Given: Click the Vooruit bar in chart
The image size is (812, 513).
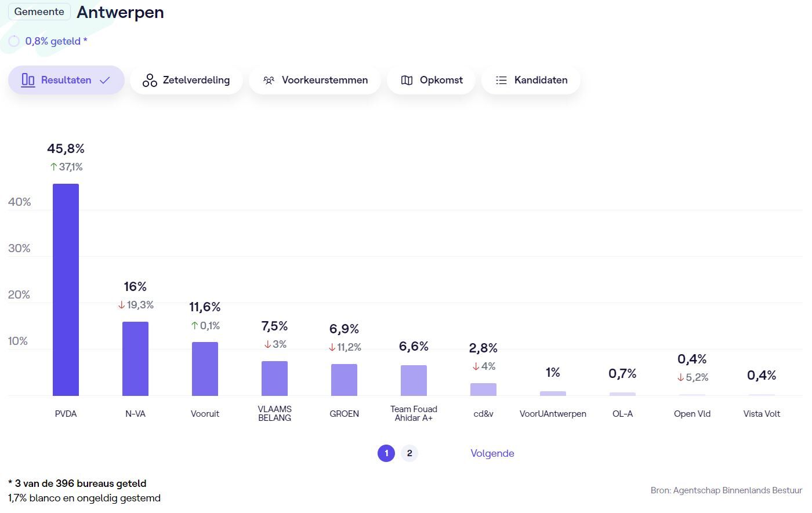Looking at the screenshot, I should [x=205, y=369].
